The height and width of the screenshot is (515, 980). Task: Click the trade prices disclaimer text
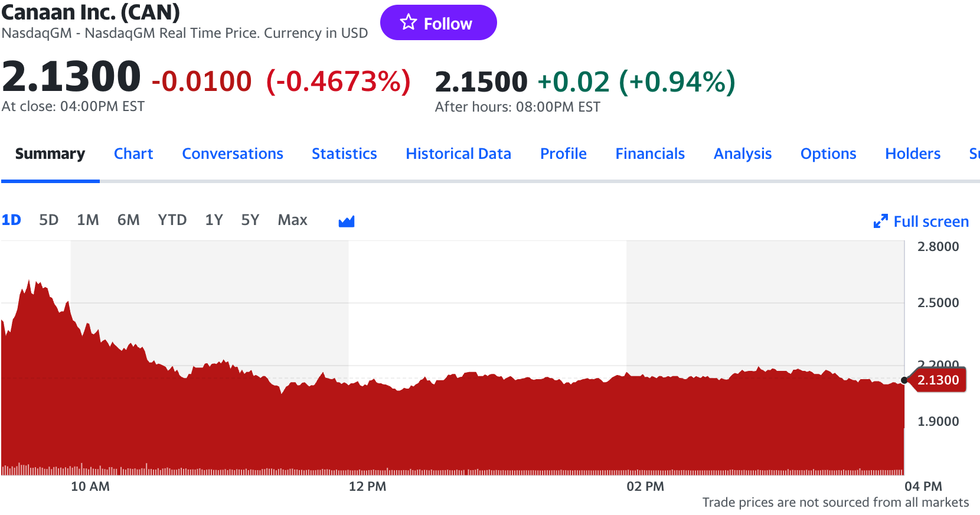835,502
